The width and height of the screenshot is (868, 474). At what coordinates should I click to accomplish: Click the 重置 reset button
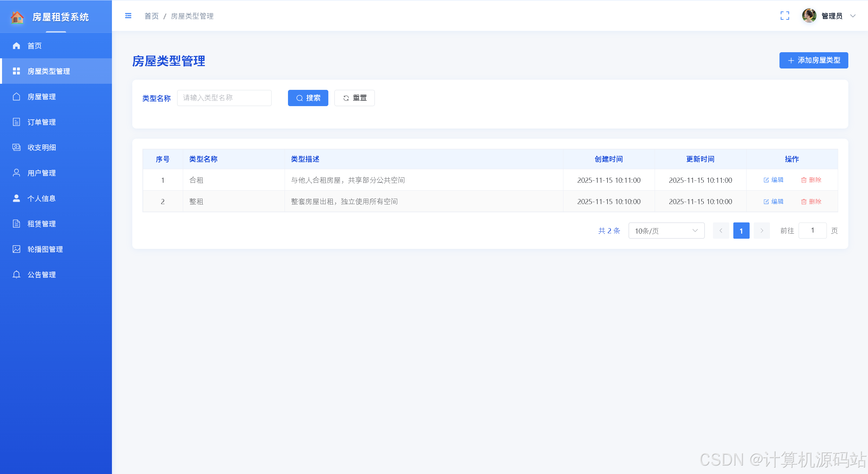pyautogui.click(x=354, y=98)
